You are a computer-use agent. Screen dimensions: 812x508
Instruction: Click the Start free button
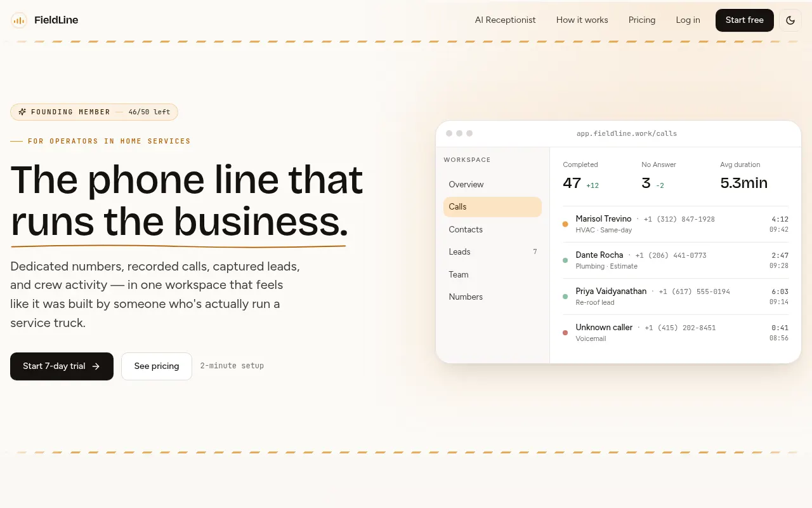(745, 20)
